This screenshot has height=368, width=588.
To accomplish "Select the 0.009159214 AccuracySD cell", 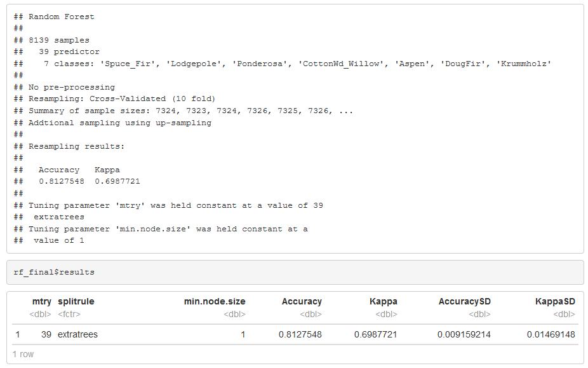I will [x=464, y=334].
